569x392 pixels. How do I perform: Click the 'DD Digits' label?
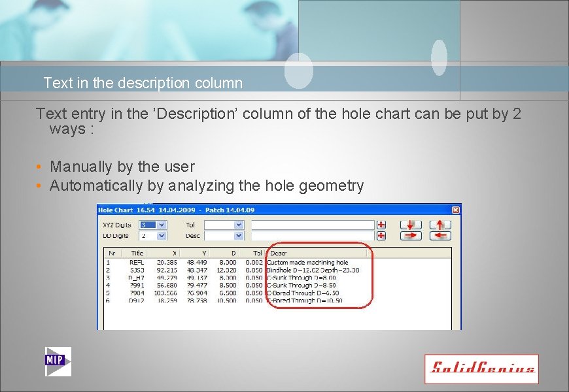tap(116, 236)
